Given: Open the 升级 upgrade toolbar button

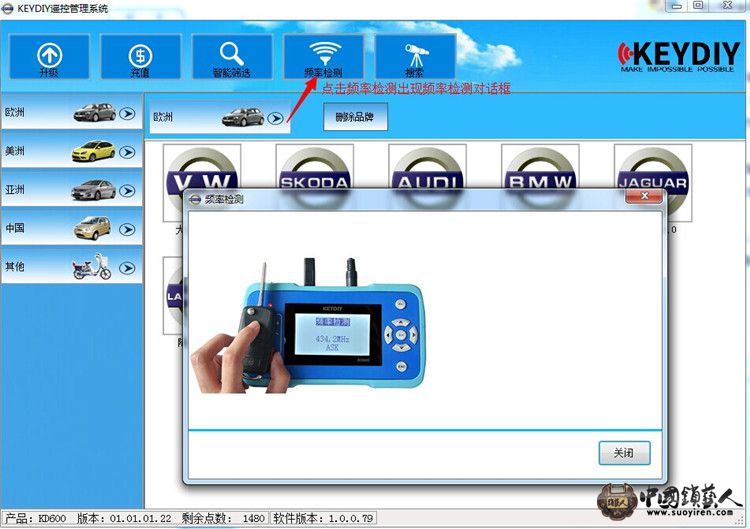Looking at the screenshot, I should (x=49, y=56).
